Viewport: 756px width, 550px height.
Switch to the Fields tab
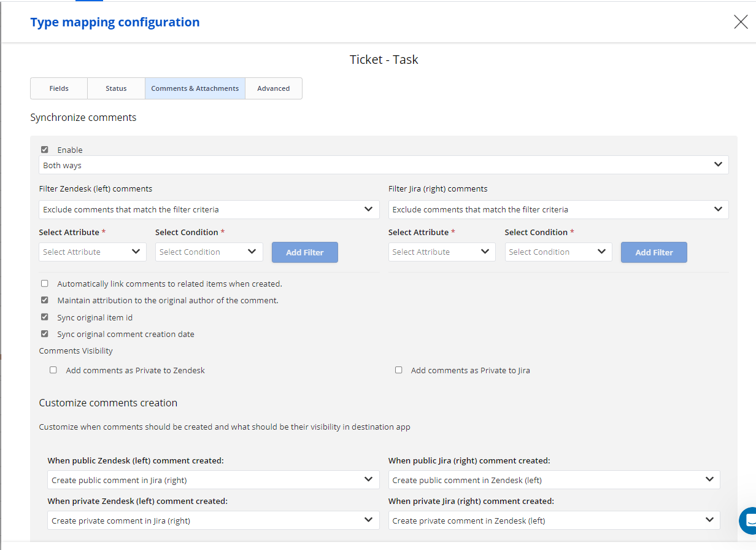point(59,88)
